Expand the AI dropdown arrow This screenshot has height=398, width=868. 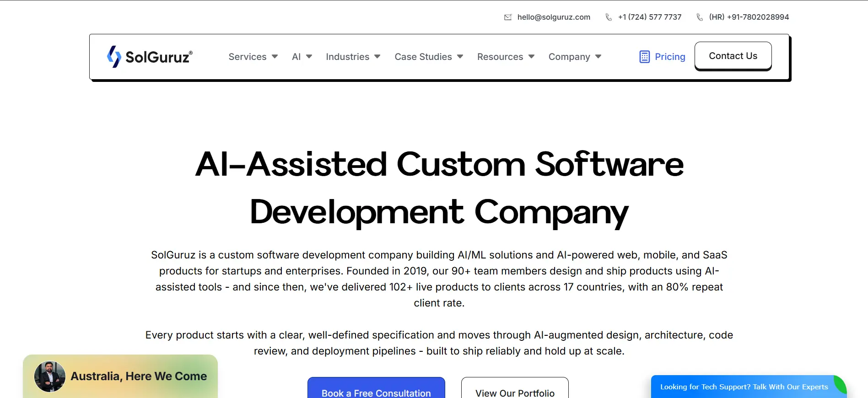pyautogui.click(x=309, y=57)
